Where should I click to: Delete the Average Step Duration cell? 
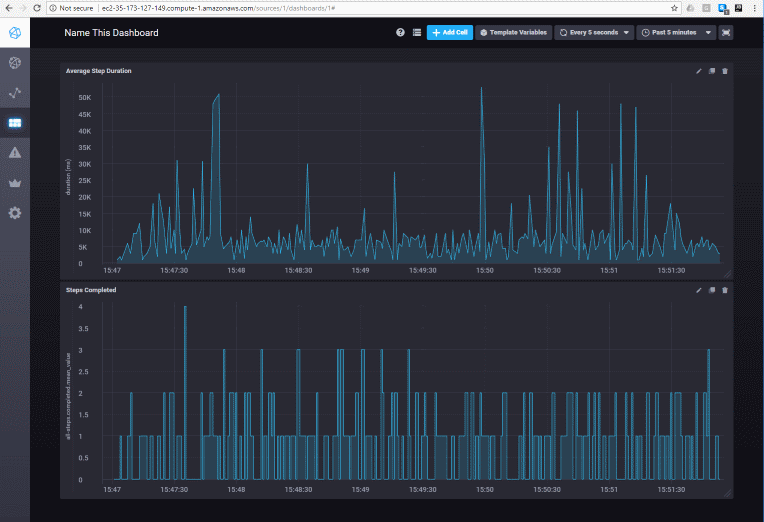click(x=725, y=71)
